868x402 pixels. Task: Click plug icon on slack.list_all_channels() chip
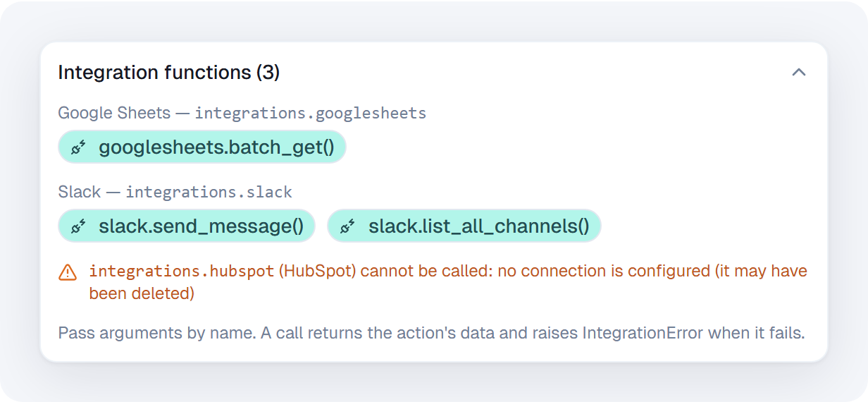coord(348,226)
